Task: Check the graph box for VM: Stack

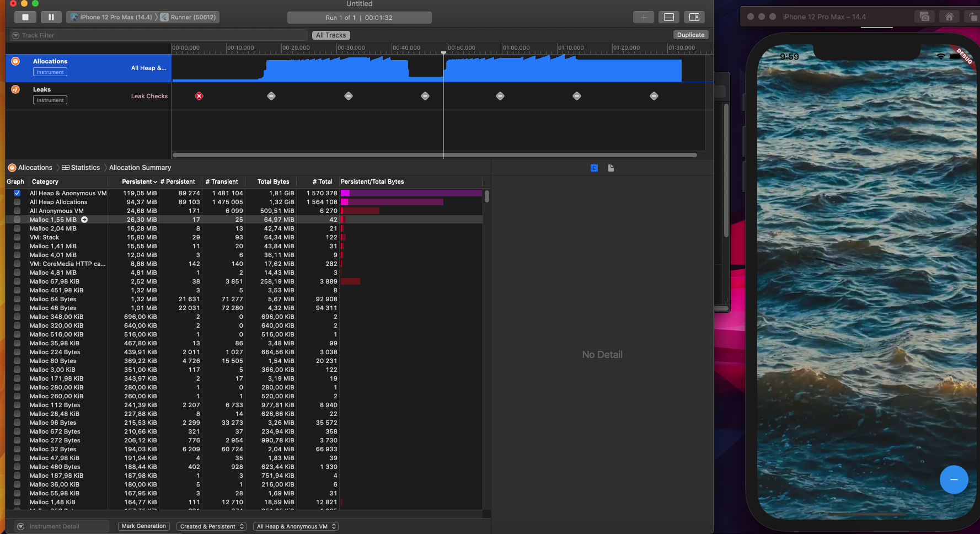Action: tap(17, 237)
